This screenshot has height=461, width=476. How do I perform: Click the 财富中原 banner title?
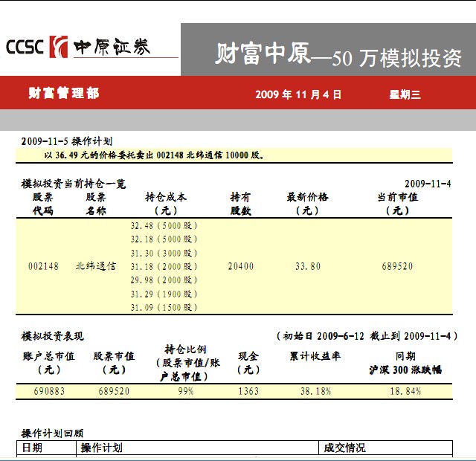click(263, 54)
